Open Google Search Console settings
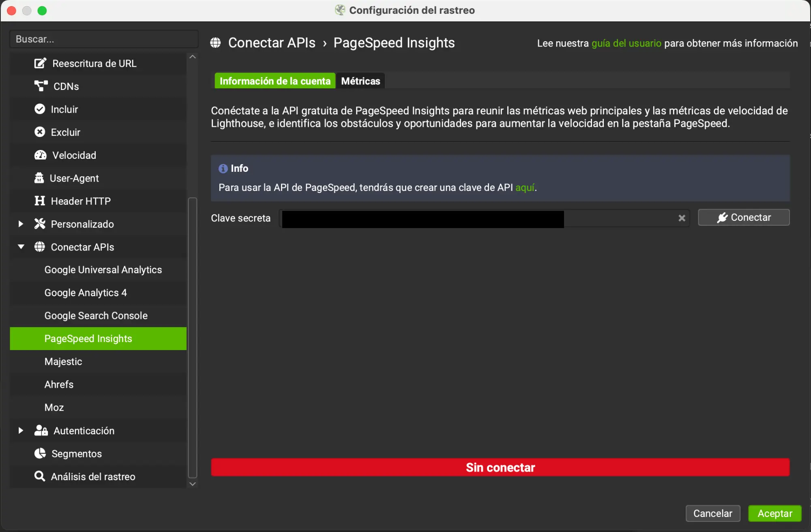 pos(96,316)
